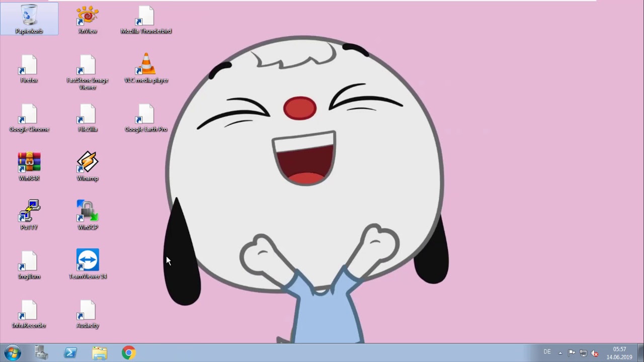Select the VLC media player shortcut
Viewport: 644px width, 362px height.
point(146,68)
